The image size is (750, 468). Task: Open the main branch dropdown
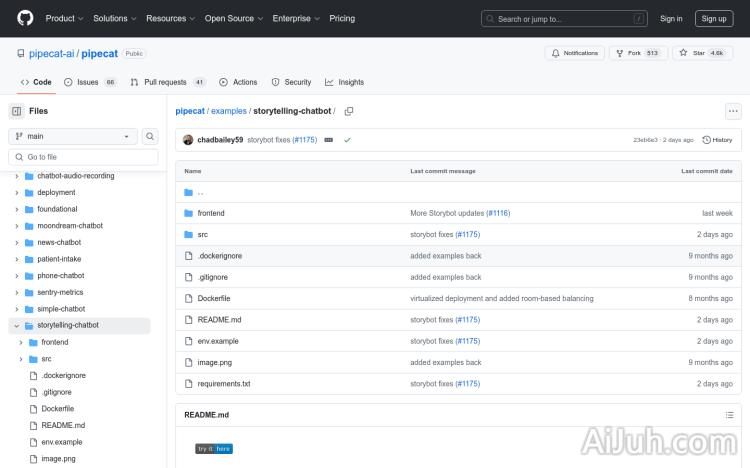pos(73,136)
